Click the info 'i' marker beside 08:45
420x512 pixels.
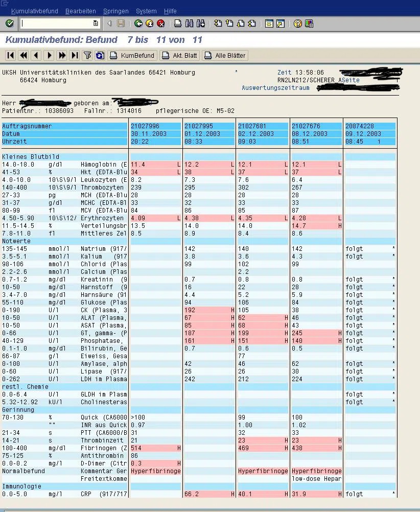379,142
